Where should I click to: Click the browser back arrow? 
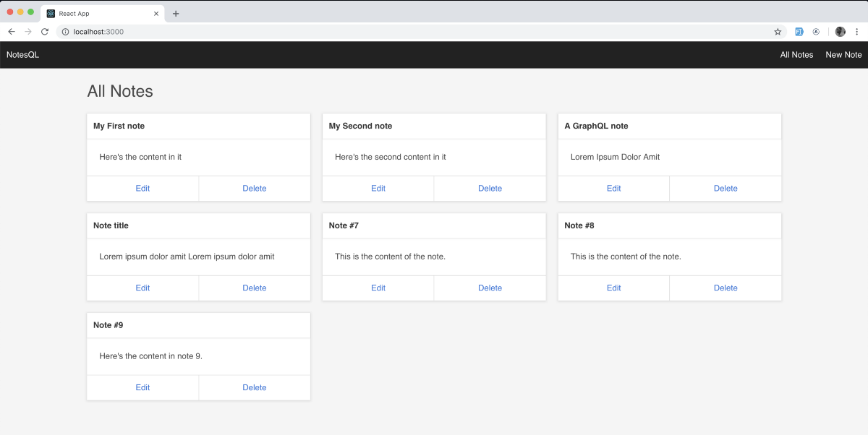tap(12, 32)
